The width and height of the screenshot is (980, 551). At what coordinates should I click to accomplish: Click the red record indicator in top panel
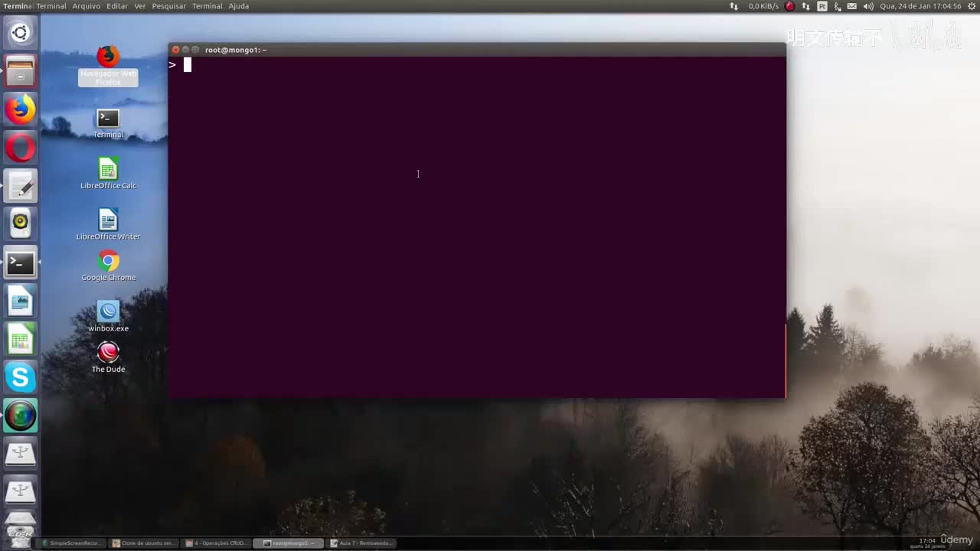(789, 6)
